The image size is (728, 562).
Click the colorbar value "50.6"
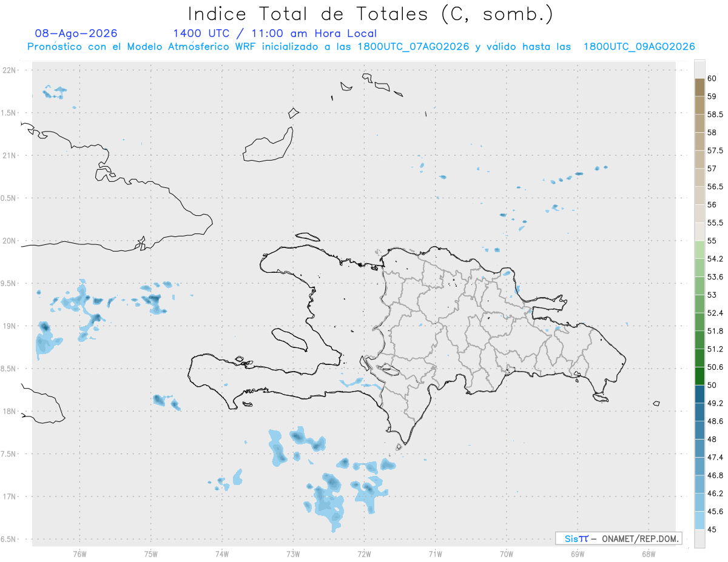coord(715,367)
